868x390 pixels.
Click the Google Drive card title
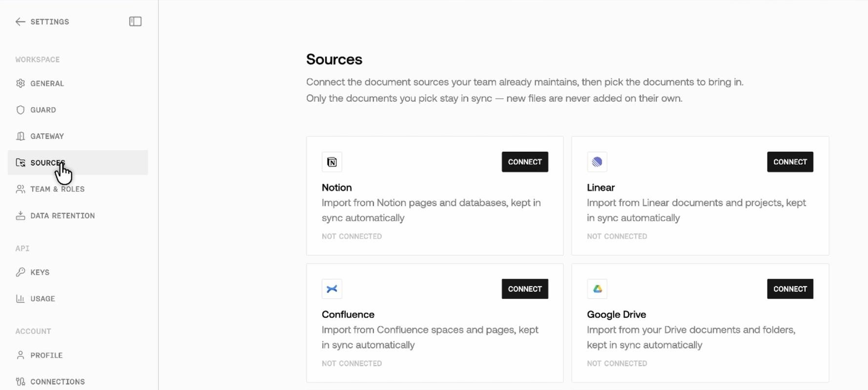[x=616, y=314]
